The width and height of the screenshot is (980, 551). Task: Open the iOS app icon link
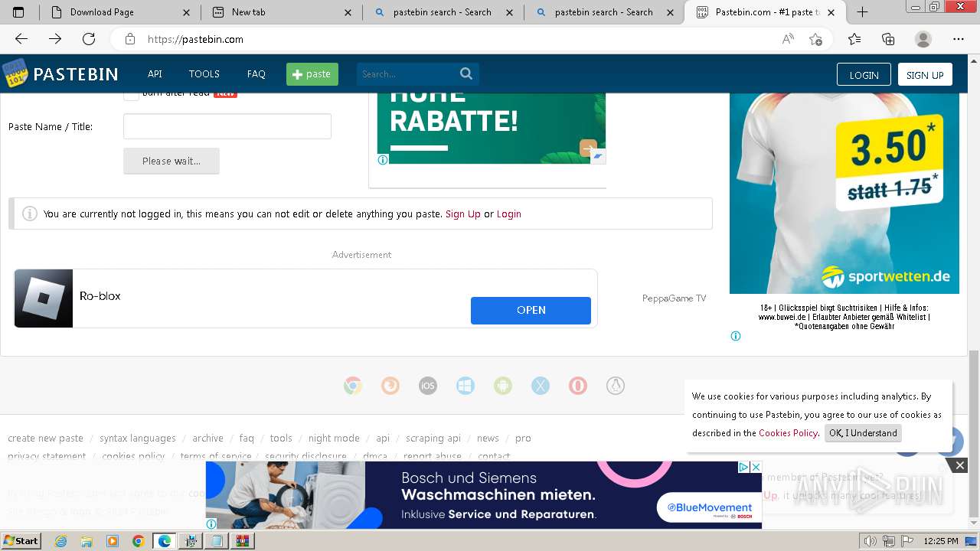point(428,386)
